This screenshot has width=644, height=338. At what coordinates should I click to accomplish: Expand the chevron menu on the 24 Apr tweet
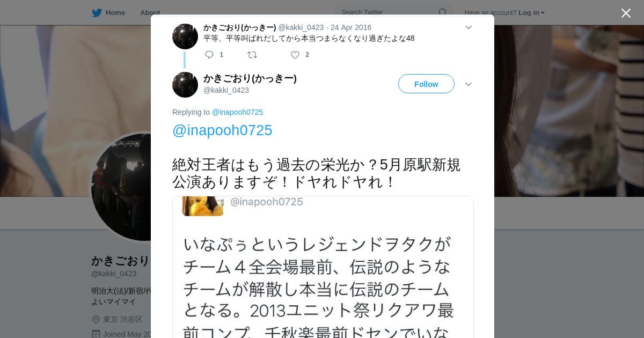[x=469, y=27]
